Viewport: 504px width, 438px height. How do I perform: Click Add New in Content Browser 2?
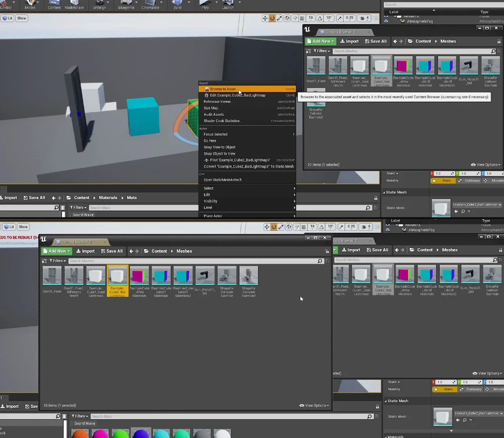pyautogui.click(x=320, y=41)
